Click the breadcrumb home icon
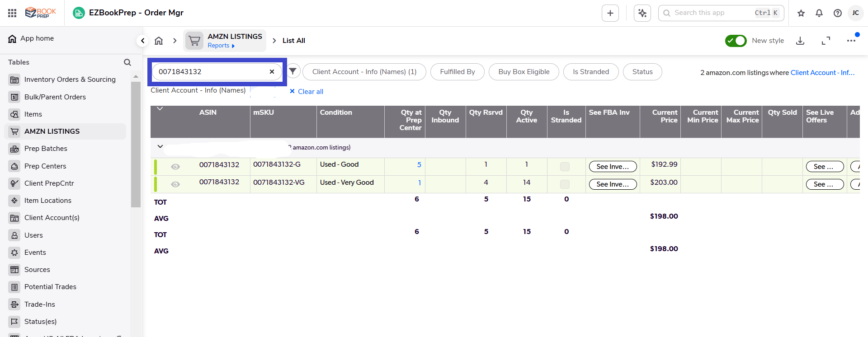This screenshot has height=337, width=868. [159, 41]
